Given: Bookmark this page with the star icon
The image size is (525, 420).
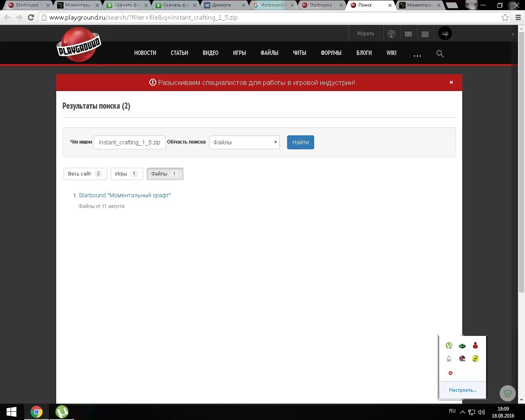Looking at the screenshot, I should [505, 18].
